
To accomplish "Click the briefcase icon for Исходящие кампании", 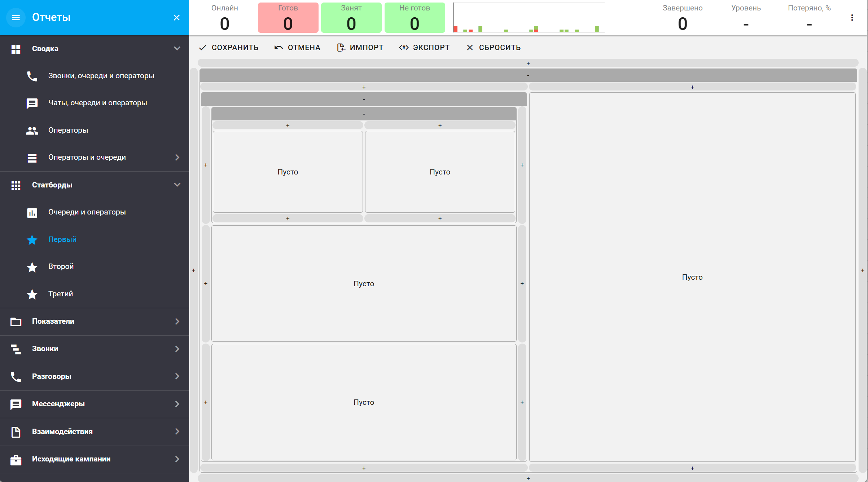I will 16,460.
